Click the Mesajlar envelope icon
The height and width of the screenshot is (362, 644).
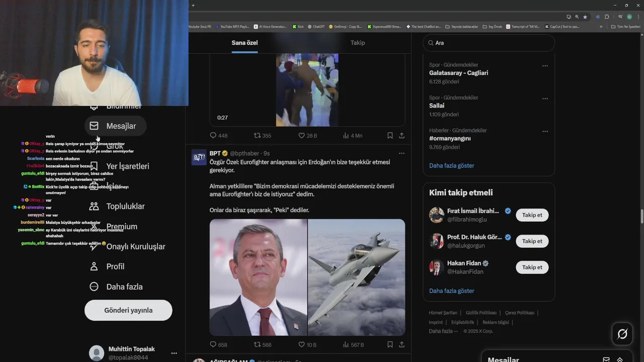94,126
